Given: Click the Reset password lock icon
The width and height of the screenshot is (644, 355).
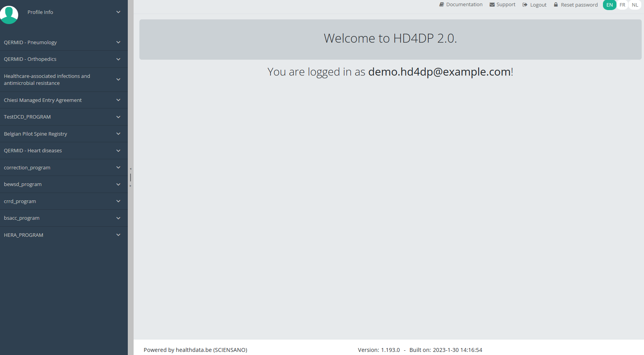Looking at the screenshot, I should point(556,5).
